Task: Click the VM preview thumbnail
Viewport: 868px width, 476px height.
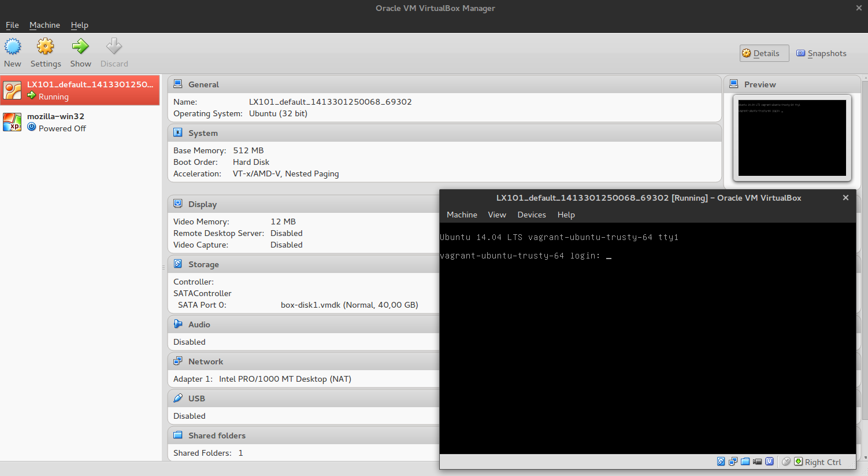Action: (x=792, y=138)
